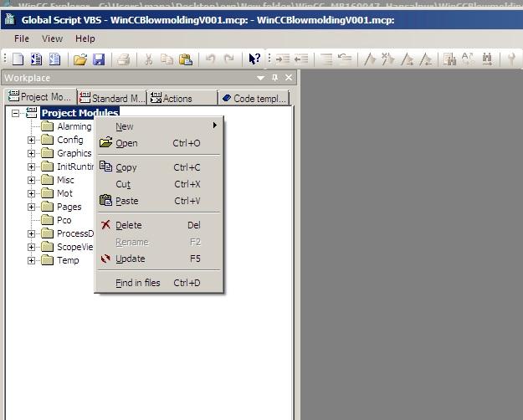Image resolution: width=523 pixels, height=420 pixels.
Task: Pin the Workplace panel with pushpin
Action: coord(274,78)
